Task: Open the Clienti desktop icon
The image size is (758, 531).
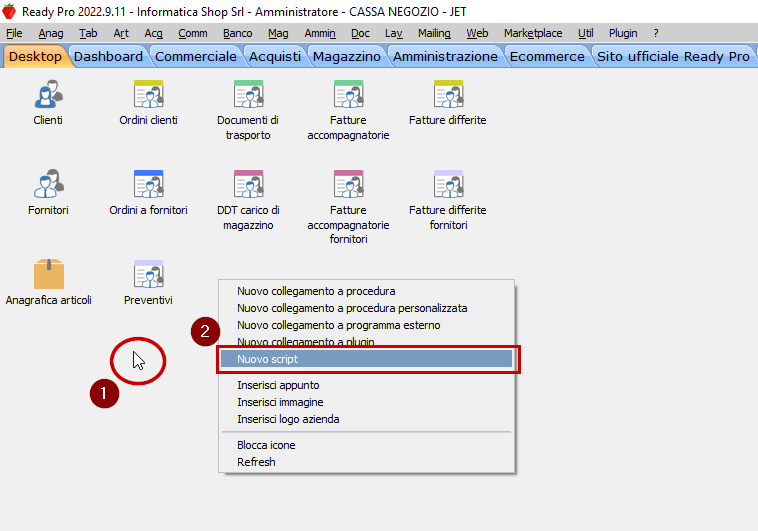Action: [48, 94]
